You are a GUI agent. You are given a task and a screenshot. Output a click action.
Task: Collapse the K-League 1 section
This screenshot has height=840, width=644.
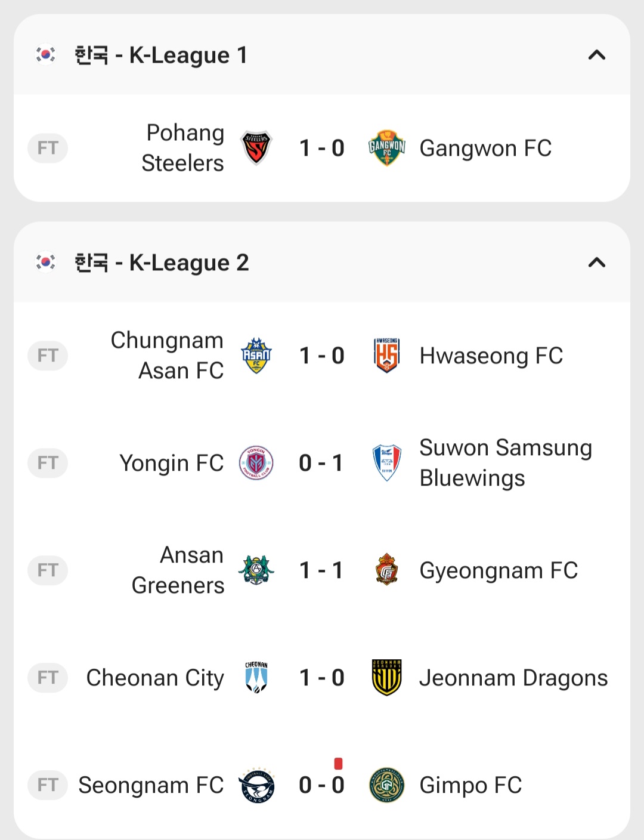click(x=596, y=55)
